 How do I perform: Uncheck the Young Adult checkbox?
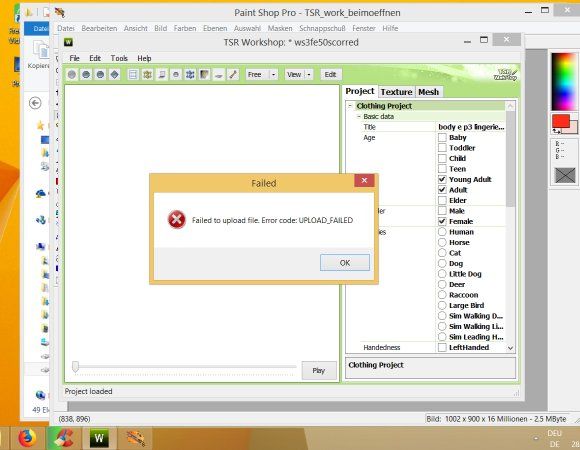coord(442,179)
